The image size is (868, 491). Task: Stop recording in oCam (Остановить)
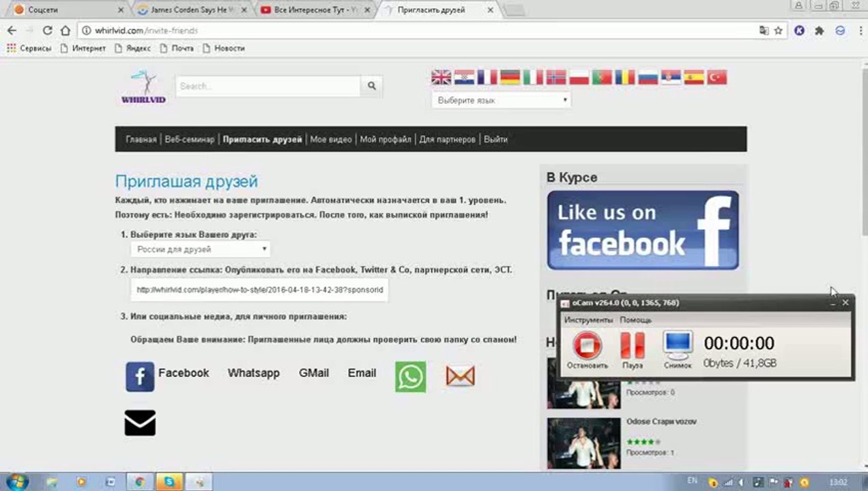pos(587,351)
